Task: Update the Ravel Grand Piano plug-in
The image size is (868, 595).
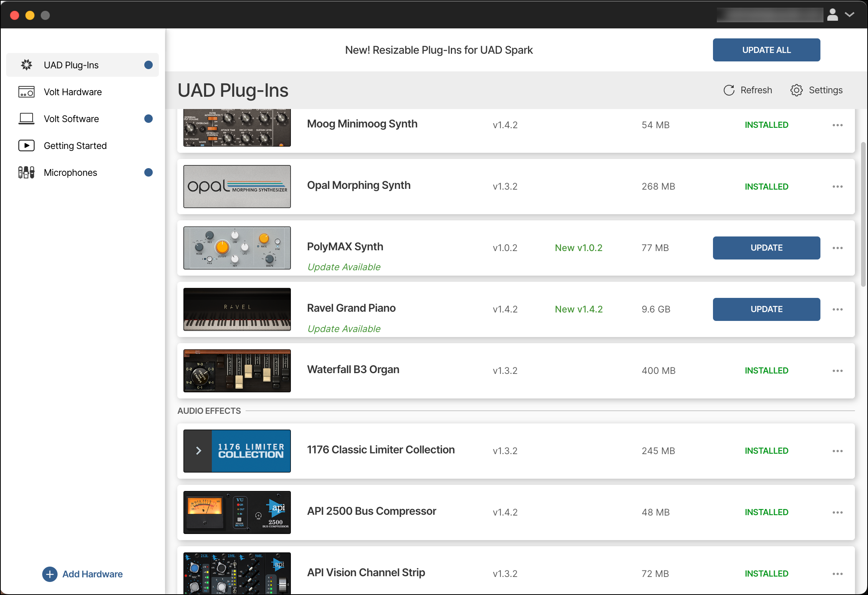Action: tap(766, 309)
